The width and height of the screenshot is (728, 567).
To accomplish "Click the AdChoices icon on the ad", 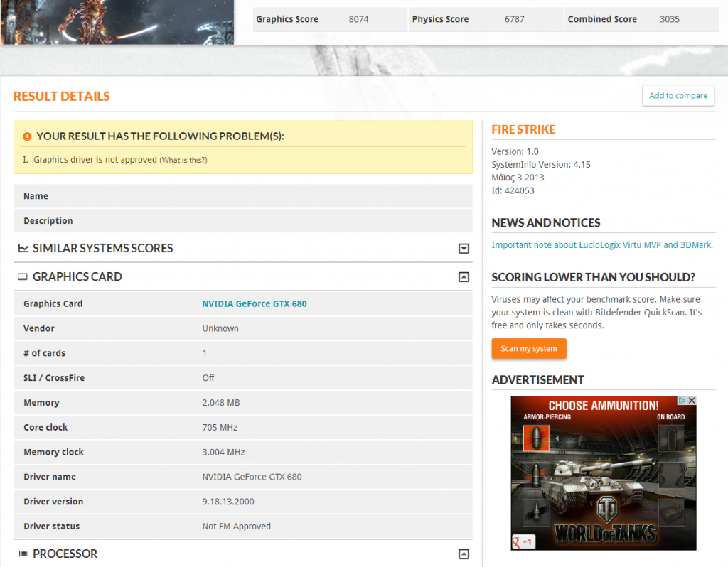I will point(682,401).
